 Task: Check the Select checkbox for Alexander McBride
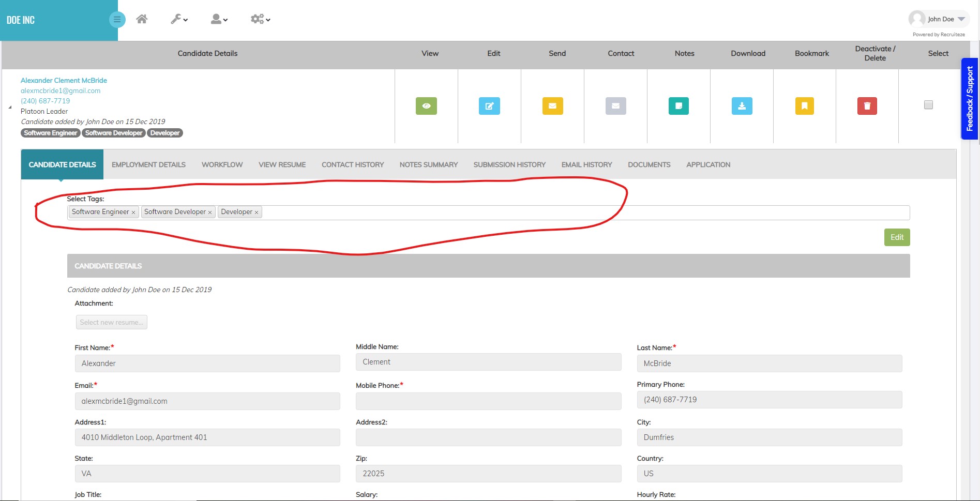coord(928,104)
